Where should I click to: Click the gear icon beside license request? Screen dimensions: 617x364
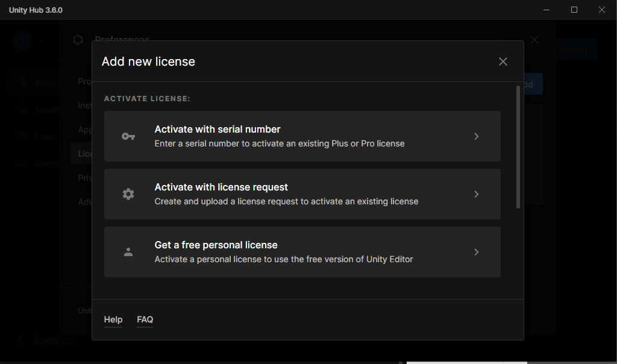pyautogui.click(x=128, y=194)
